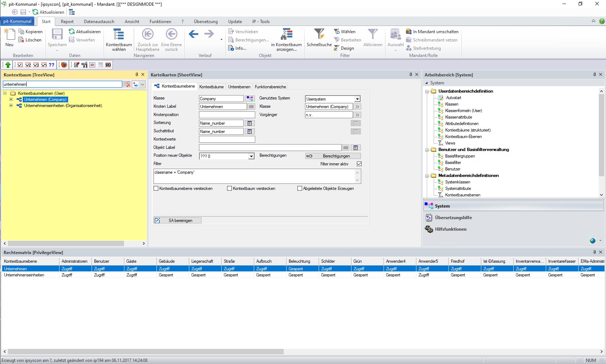Screen dimensions: 606x364
Task: Expand the Unternehmen (Company) tree node
Action: coord(10,99)
